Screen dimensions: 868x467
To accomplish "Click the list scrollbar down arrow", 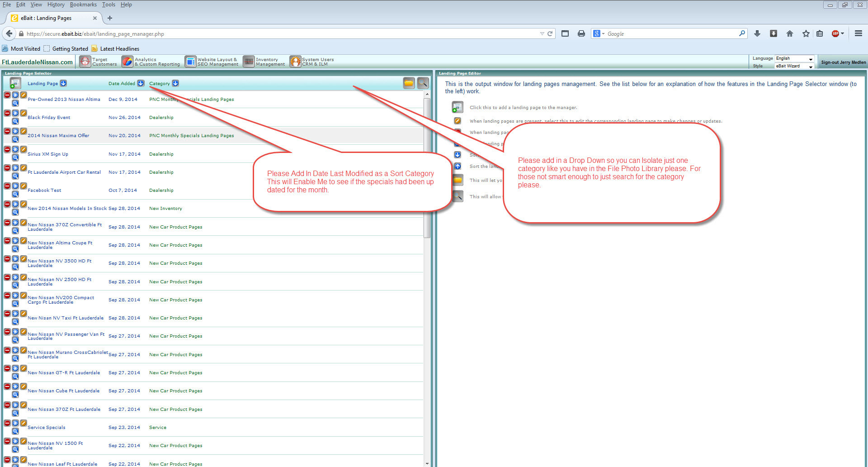I will pyautogui.click(x=427, y=463).
